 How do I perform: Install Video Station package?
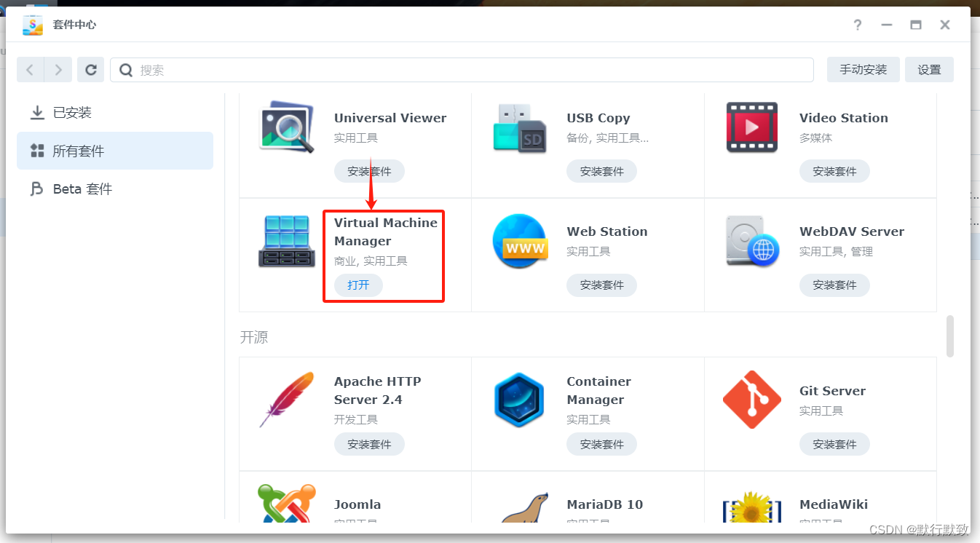[x=834, y=171]
